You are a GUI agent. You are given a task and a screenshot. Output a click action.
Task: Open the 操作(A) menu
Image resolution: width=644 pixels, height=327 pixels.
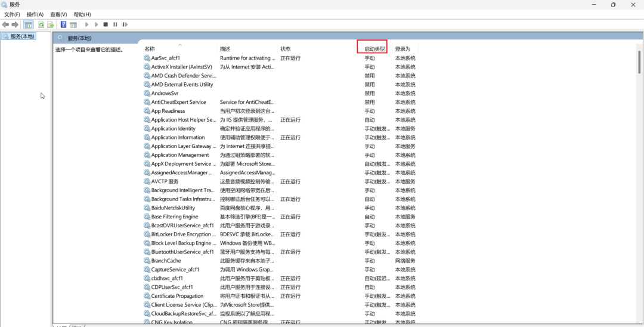coord(35,14)
